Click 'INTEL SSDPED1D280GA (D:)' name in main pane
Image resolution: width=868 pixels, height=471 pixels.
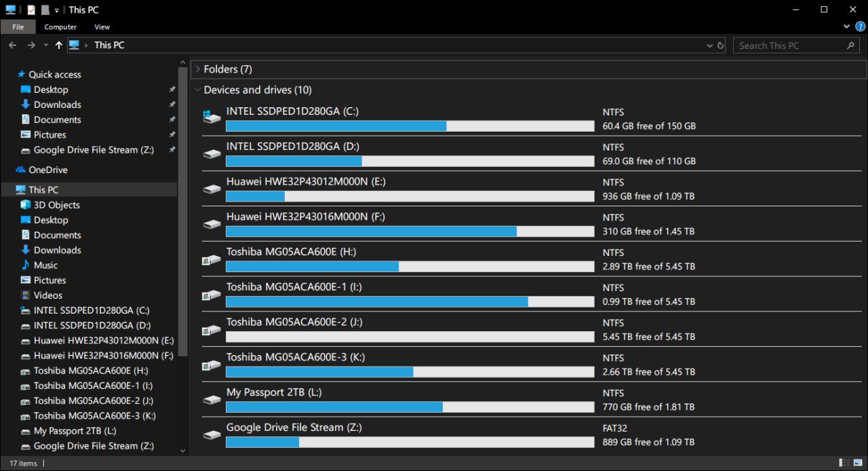coord(293,146)
